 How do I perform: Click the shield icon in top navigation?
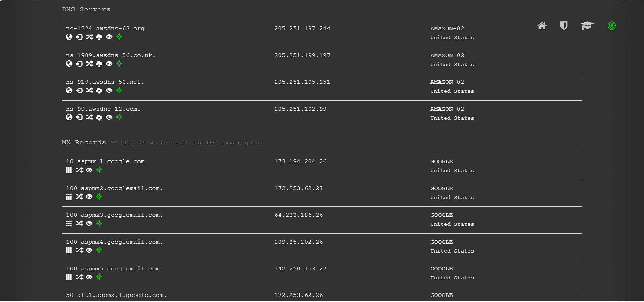(564, 26)
